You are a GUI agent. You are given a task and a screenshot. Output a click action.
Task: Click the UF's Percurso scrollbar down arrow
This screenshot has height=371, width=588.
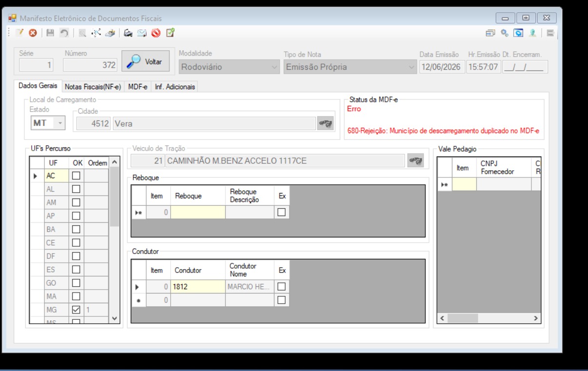tap(114, 318)
